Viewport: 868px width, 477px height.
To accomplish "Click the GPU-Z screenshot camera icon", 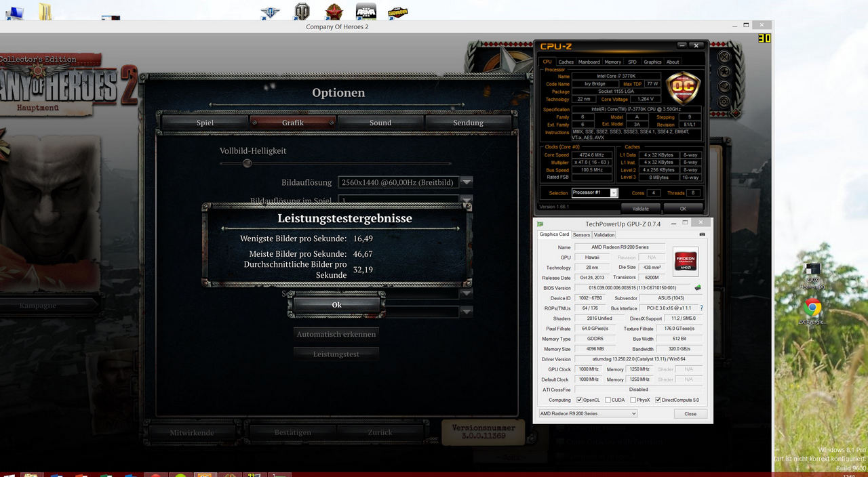I will click(x=702, y=234).
